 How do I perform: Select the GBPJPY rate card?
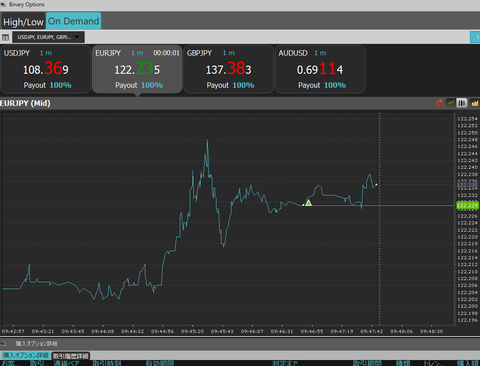click(x=229, y=69)
